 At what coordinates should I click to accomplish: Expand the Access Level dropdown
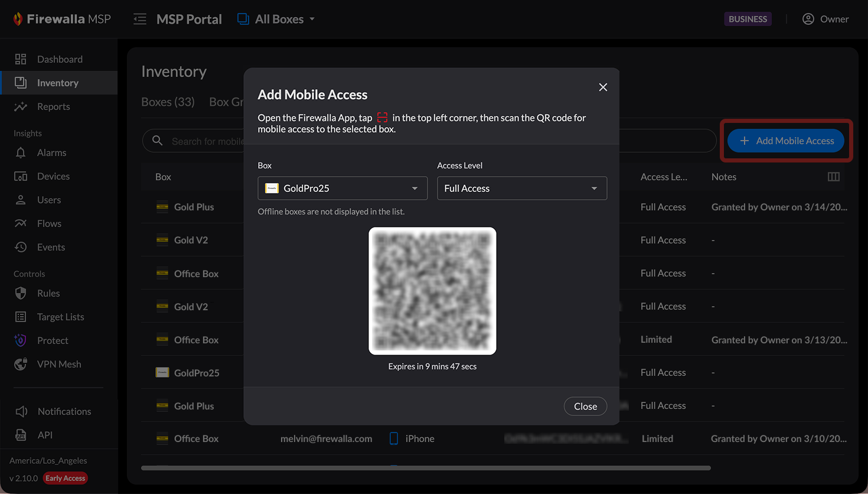(521, 188)
